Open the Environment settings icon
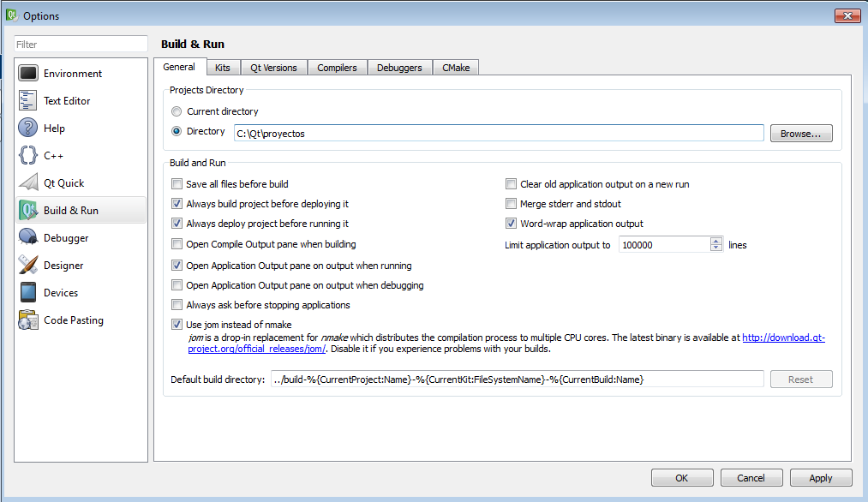868x502 pixels. (x=28, y=73)
